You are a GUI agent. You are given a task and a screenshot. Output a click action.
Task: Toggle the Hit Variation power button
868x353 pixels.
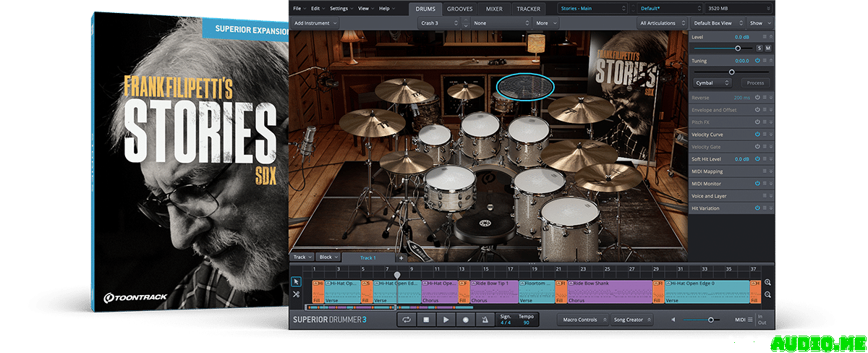757,208
